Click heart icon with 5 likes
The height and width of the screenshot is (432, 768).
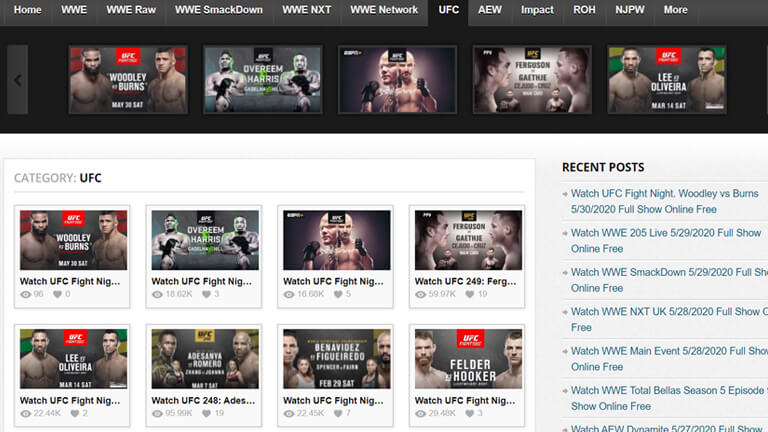tap(338, 294)
